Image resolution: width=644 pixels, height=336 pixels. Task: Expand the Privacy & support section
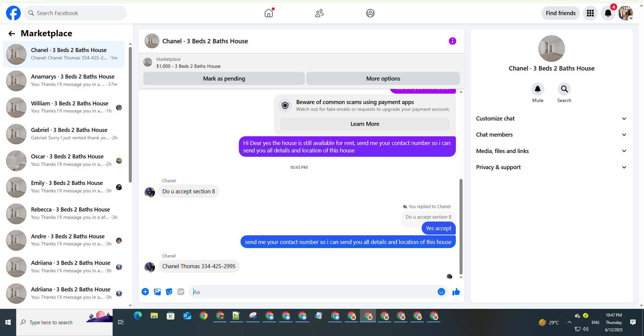(551, 167)
